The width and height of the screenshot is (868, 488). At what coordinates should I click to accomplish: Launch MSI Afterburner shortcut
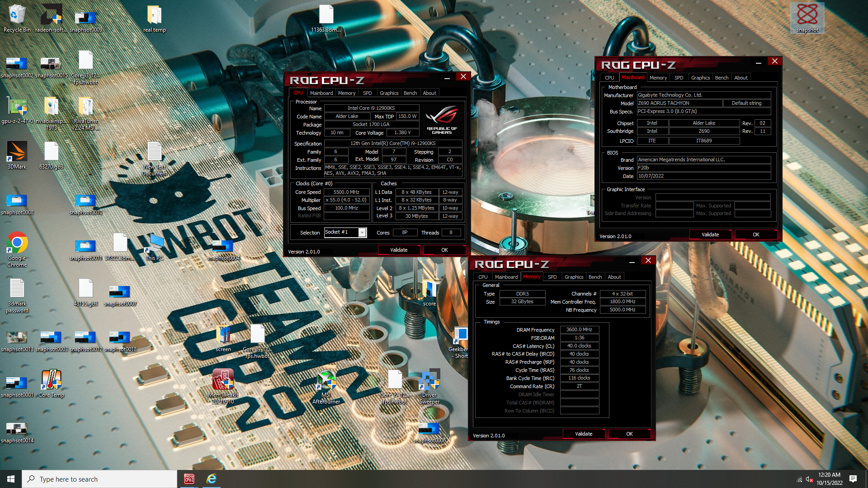click(326, 386)
